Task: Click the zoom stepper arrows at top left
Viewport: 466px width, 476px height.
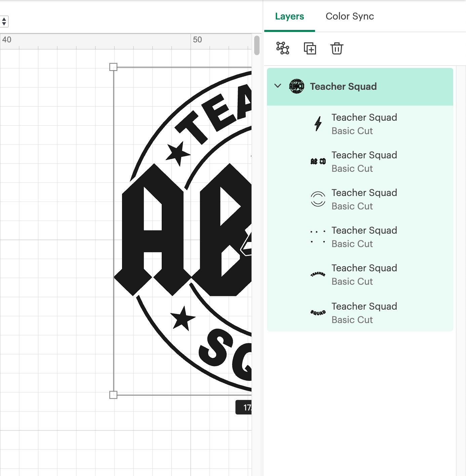Action: click(4, 21)
